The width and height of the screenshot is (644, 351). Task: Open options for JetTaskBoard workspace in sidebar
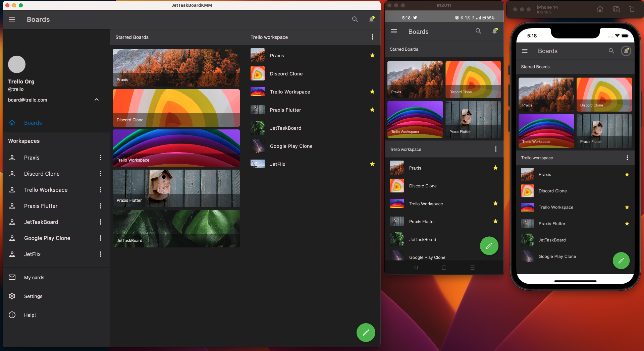101,222
